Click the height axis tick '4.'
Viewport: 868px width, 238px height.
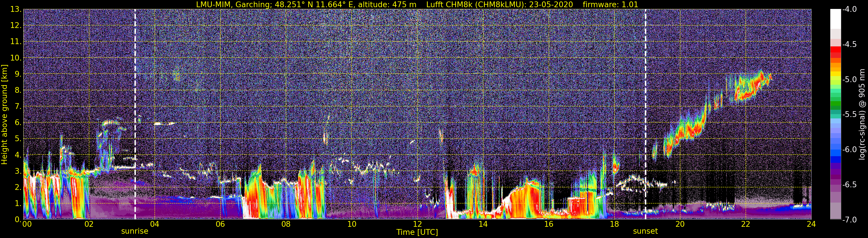(x=18, y=155)
